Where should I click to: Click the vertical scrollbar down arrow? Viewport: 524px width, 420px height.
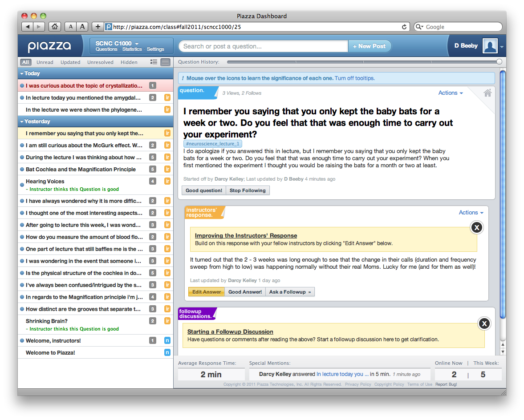(x=503, y=351)
